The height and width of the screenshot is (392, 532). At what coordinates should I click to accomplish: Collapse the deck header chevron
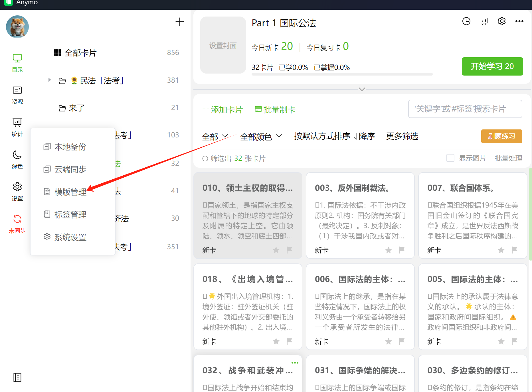(362, 89)
